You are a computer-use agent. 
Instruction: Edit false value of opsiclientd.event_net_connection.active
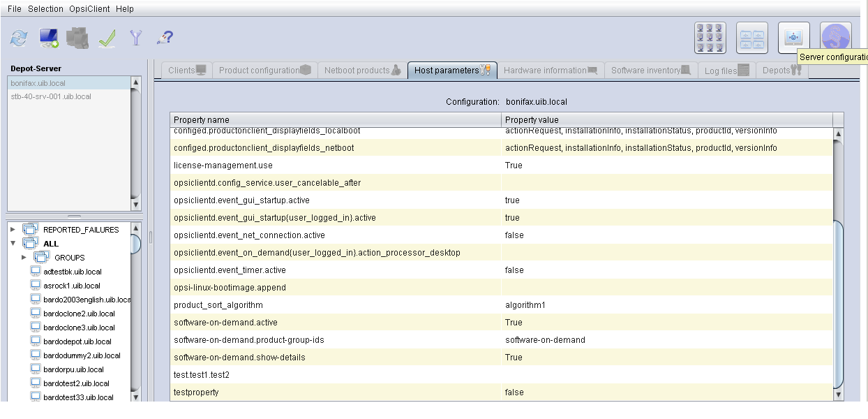667,235
